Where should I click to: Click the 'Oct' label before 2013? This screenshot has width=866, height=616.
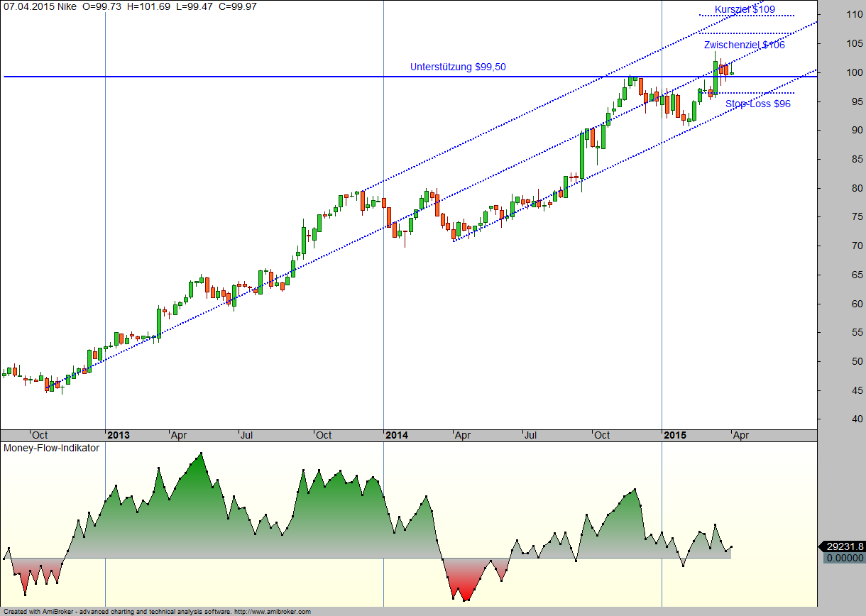40,435
